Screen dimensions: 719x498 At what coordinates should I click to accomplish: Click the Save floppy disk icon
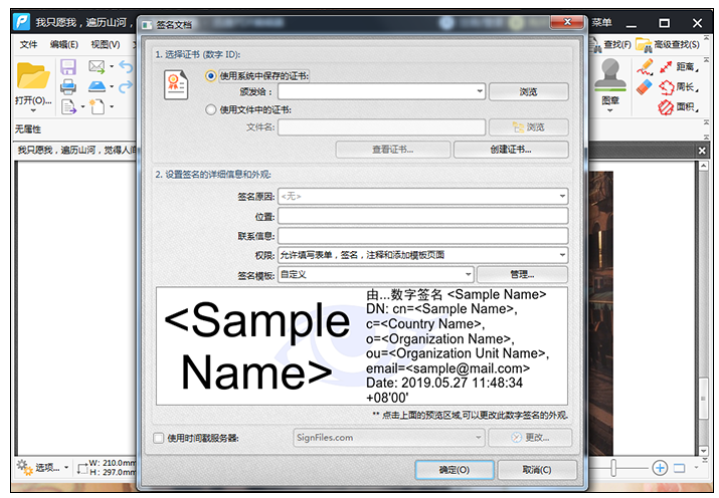[68, 67]
